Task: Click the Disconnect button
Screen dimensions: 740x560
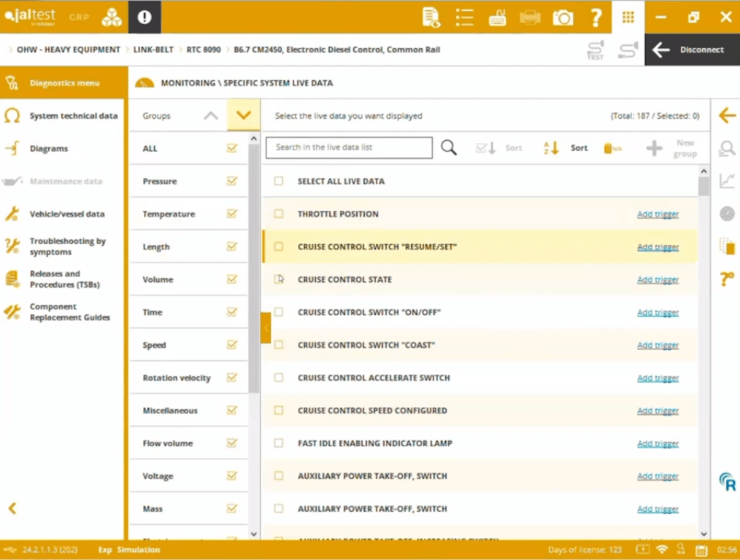Action: click(x=692, y=50)
